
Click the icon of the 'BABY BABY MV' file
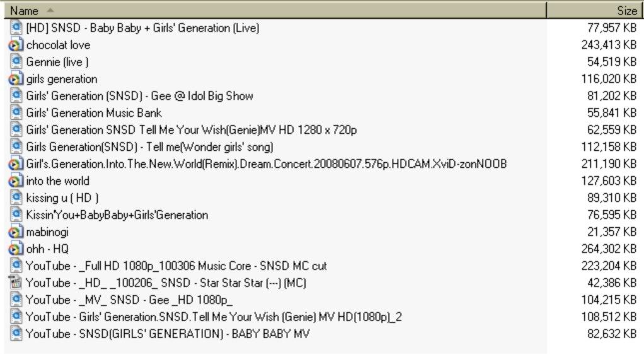[16, 334]
